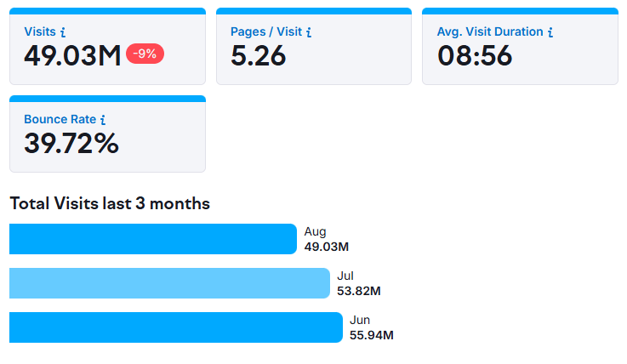Click the Aug month label beside bar
This screenshot has height=364, width=627.
[315, 231]
